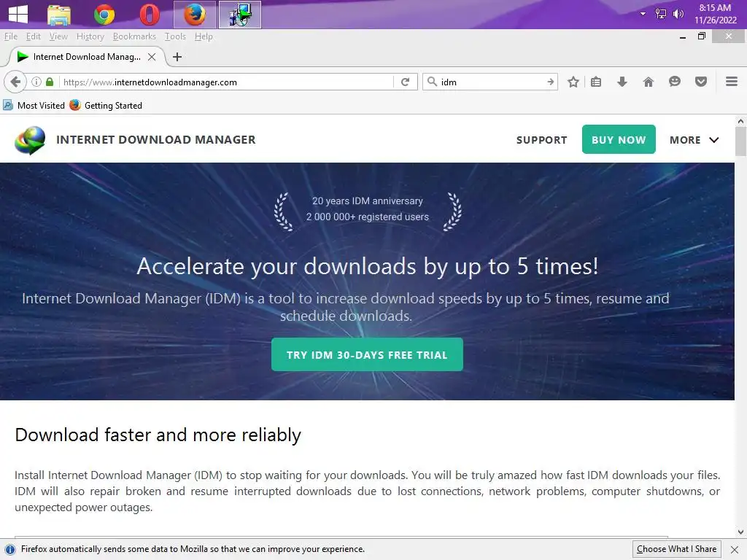This screenshot has width=747, height=560.
Task: Click TRY IDM 30-DAYS FREE TRIAL
Action: coord(367,355)
